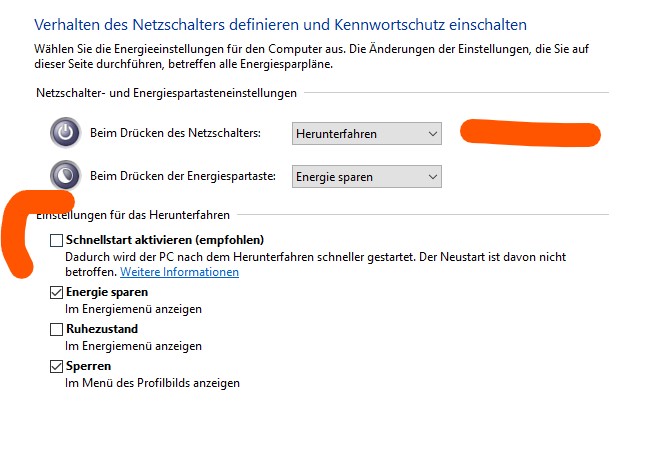Open the Weitere Informationen link
Image resolution: width=661 pixels, height=458 pixels.
pos(180,272)
